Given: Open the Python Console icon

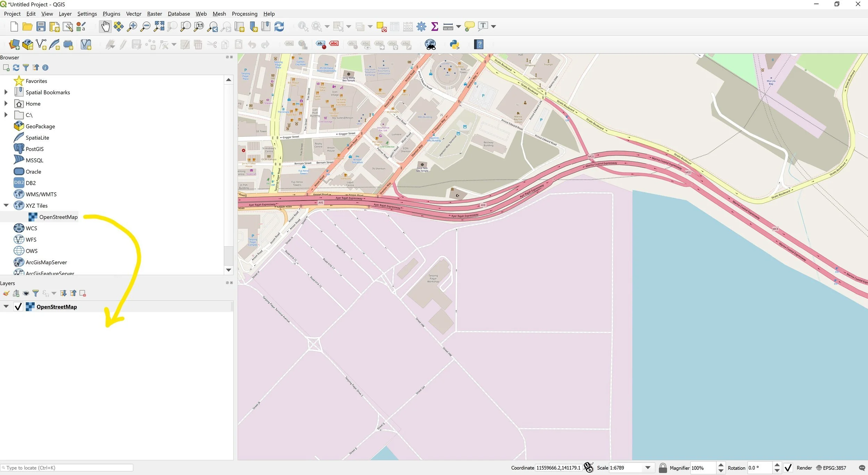Looking at the screenshot, I should (454, 44).
